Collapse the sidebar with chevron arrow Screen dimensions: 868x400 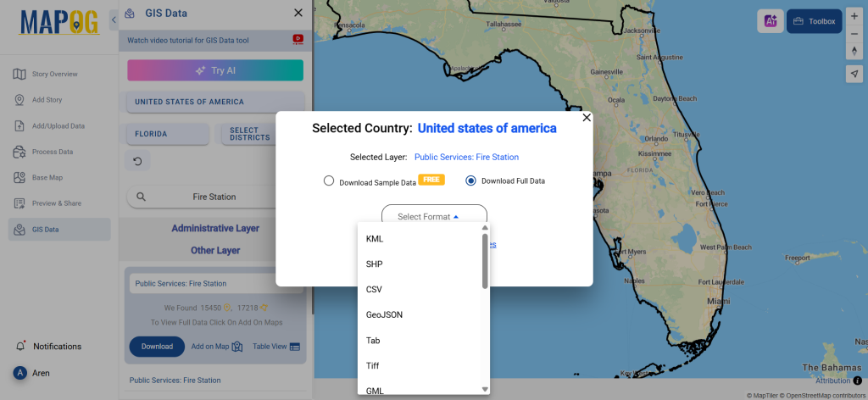[114, 20]
